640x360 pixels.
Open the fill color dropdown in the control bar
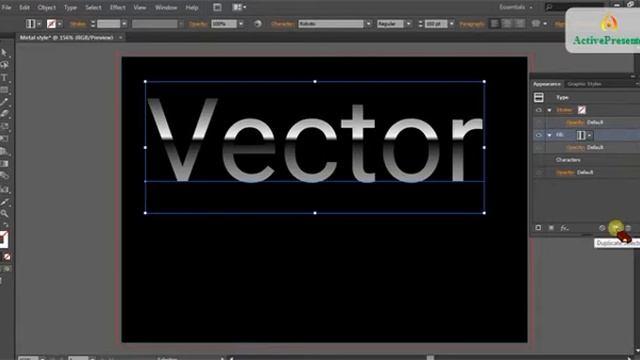39,24
